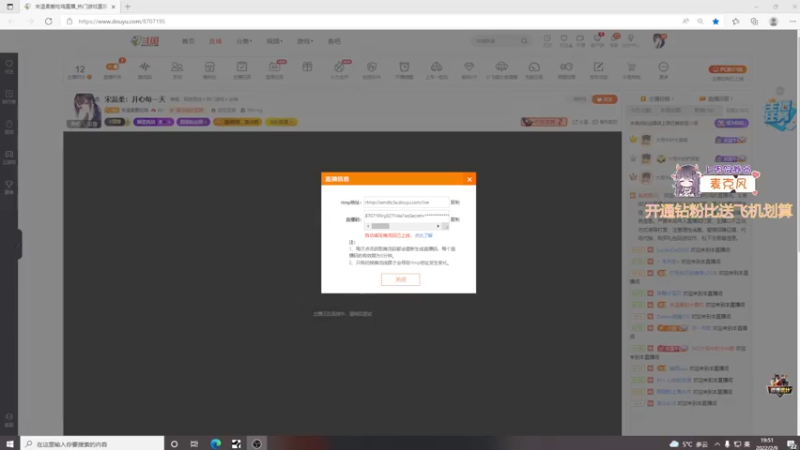The width and height of the screenshot is (800, 450).
Task: Select 直播 in top navigation
Action: (x=215, y=41)
